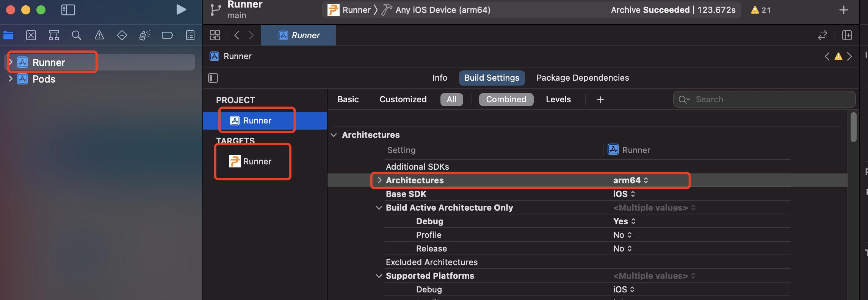
Task: Switch to Combined view of settings
Action: click(506, 99)
